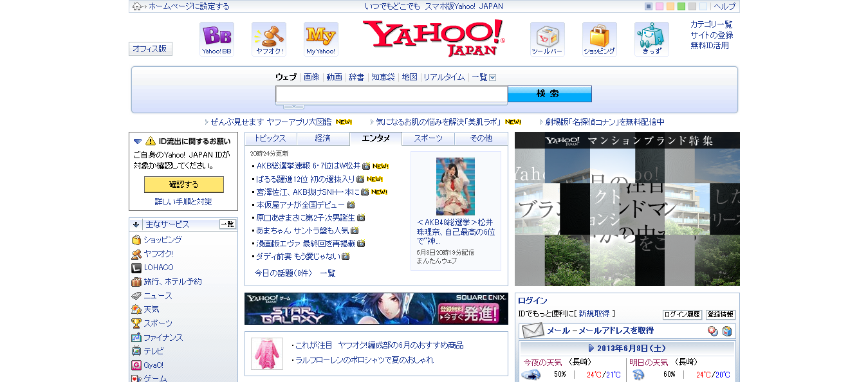Open the pink raincoat product thumbnail
This screenshot has height=382, width=868.
tap(267, 354)
